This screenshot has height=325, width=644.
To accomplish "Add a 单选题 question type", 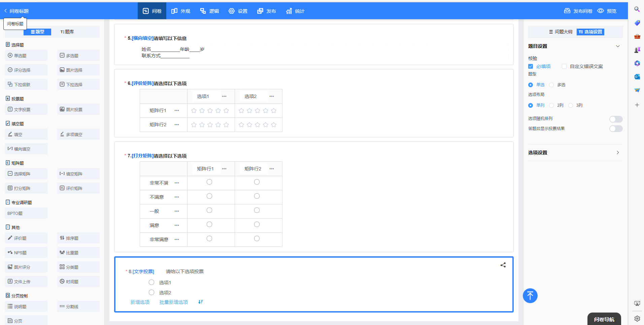I will [26, 56].
